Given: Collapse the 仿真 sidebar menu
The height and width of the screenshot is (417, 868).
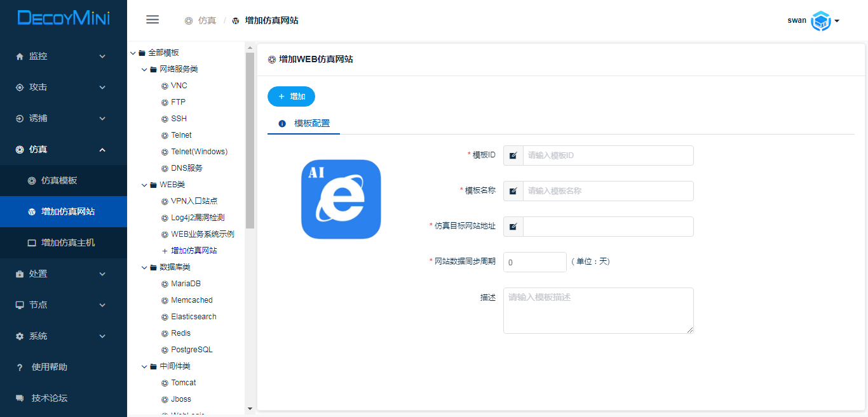Looking at the screenshot, I should click(63, 149).
